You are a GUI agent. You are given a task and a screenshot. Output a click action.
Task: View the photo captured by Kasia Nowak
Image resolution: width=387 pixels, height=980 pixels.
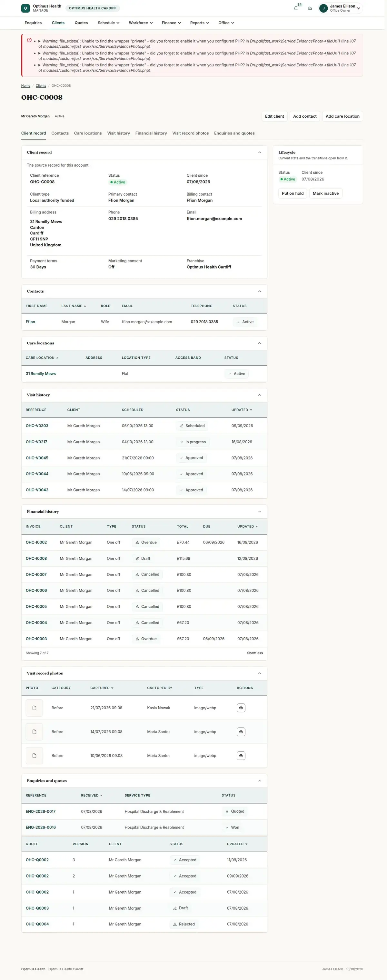tap(241, 708)
